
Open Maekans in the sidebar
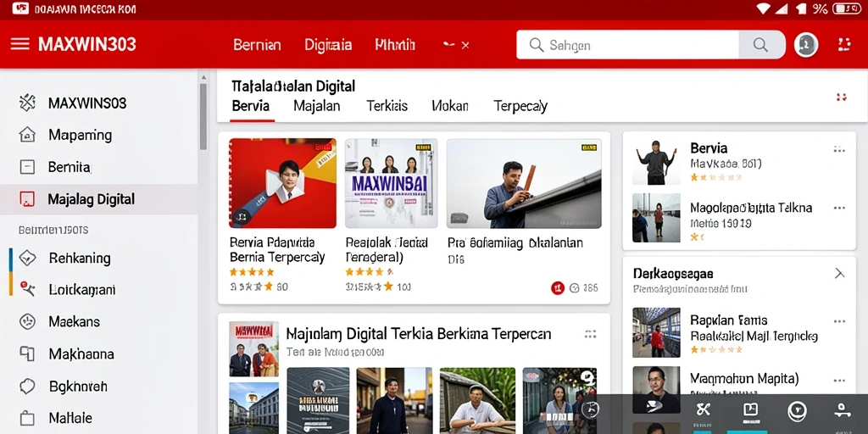click(75, 321)
